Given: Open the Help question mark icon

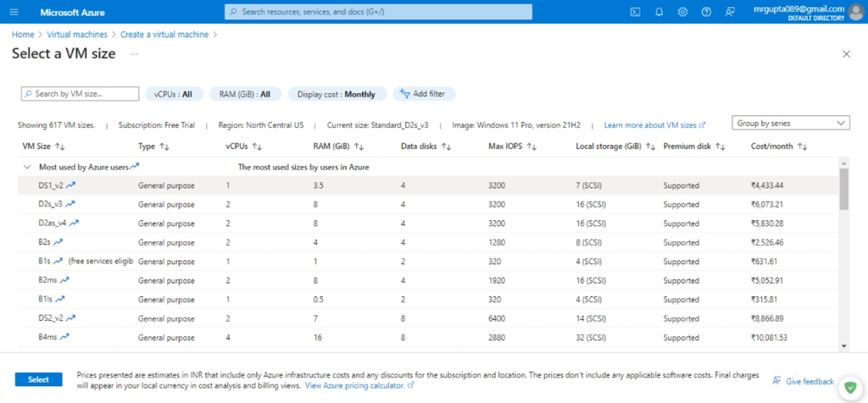Looking at the screenshot, I should [706, 12].
